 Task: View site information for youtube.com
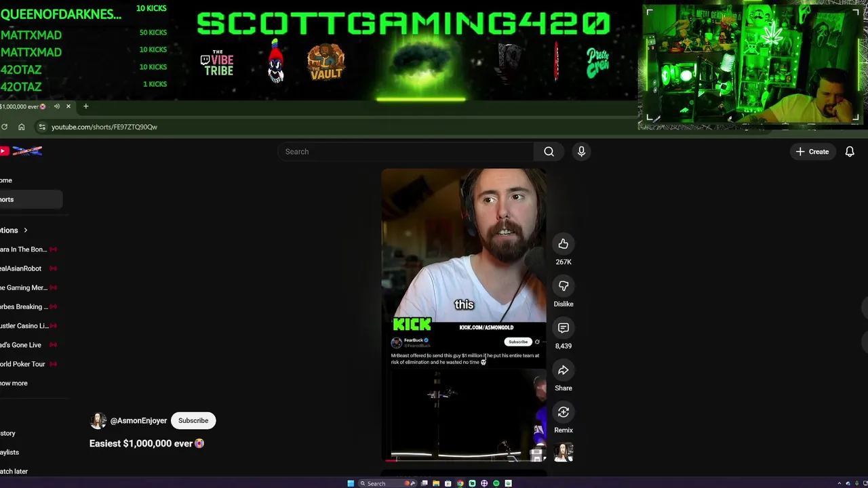pyautogui.click(x=42, y=127)
